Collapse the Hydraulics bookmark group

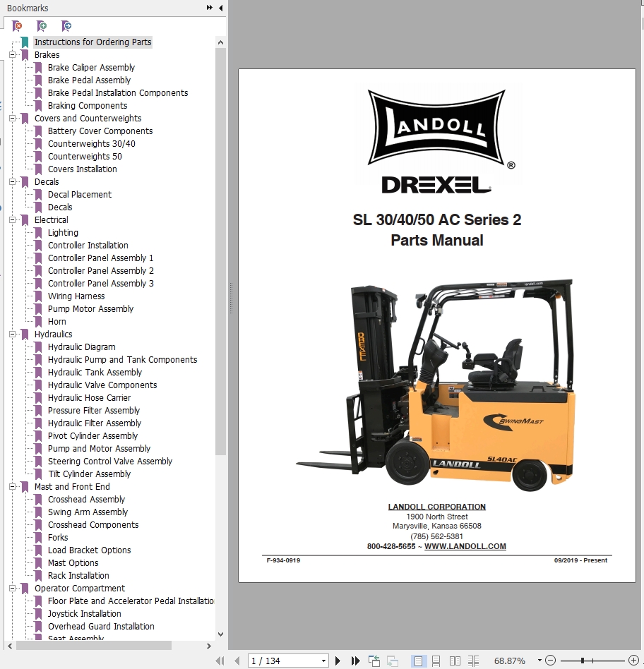(13, 334)
